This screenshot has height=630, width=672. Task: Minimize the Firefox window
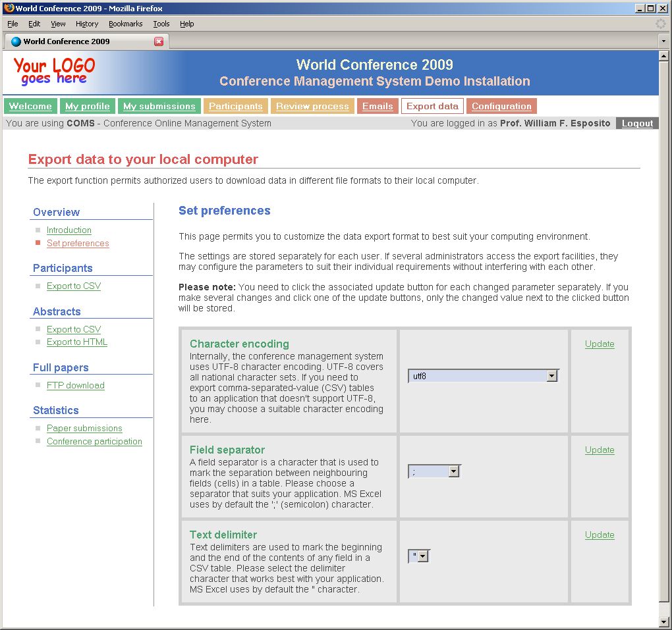[x=640, y=8]
